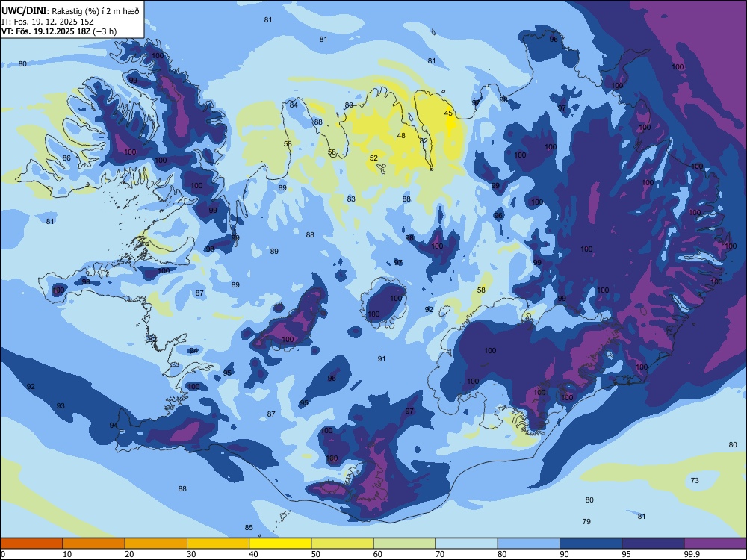Click the '93' value over the southwest ocean
747x560 pixels.
point(61,406)
